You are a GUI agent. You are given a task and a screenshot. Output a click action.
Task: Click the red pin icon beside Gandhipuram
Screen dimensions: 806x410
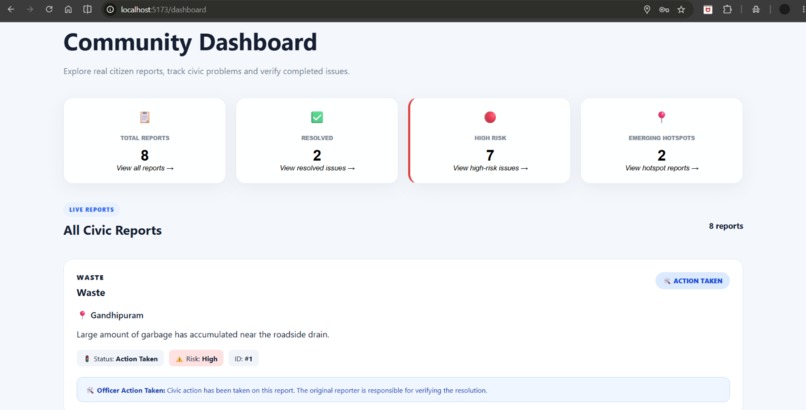click(82, 315)
